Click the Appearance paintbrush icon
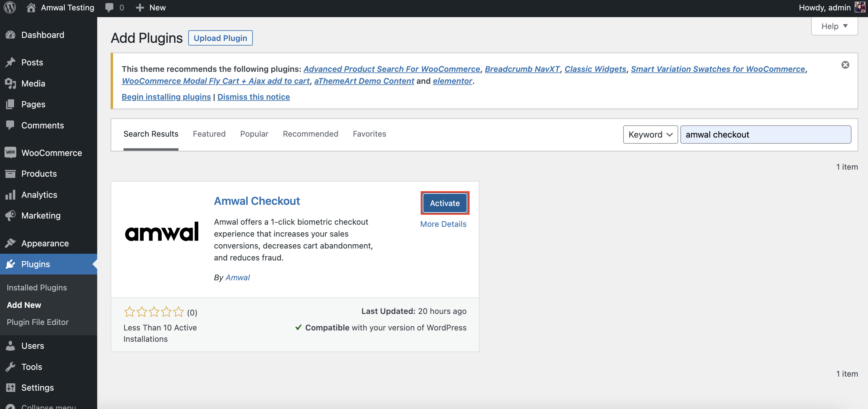 tap(10, 243)
